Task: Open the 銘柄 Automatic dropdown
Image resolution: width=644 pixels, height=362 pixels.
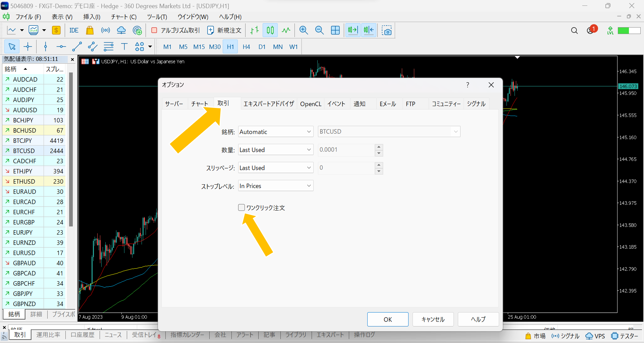Action: tap(275, 132)
